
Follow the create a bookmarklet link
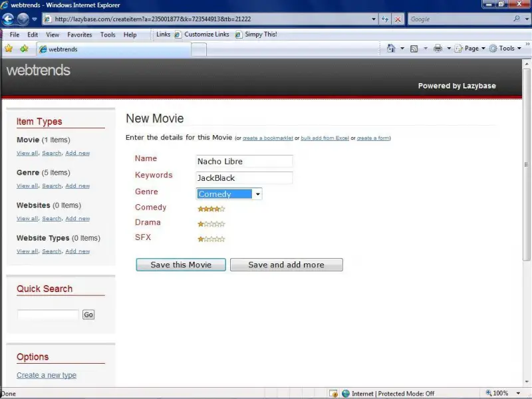click(x=268, y=138)
